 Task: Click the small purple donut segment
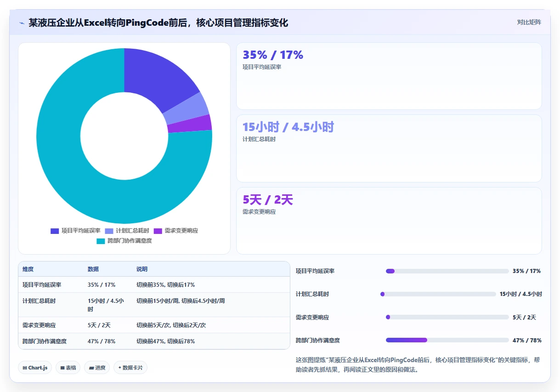189,124
